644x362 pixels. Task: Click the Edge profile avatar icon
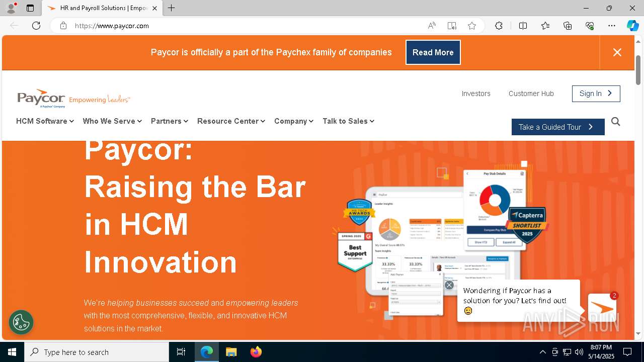(11, 8)
